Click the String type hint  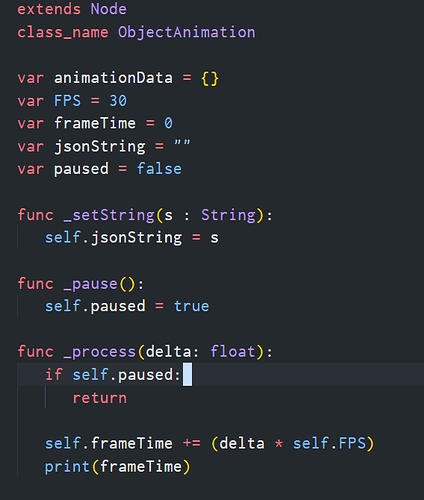click(228, 216)
